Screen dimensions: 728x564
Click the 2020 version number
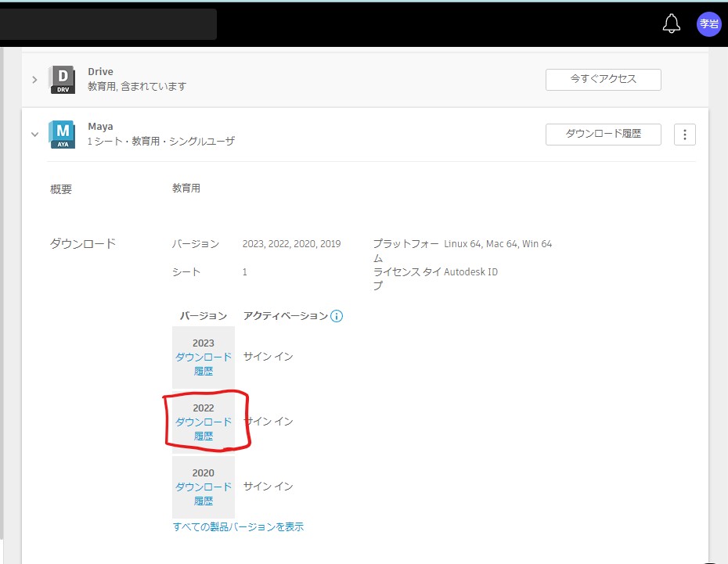(x=204, y=473)
